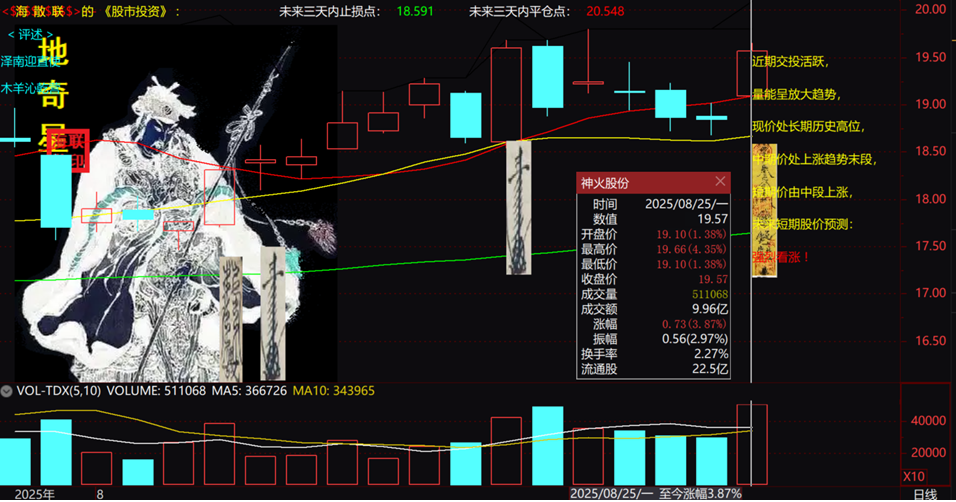This screenshot has height=502, width=956.
Task: Click the 未来三天内平仓点 label
Action: (519, 11)
